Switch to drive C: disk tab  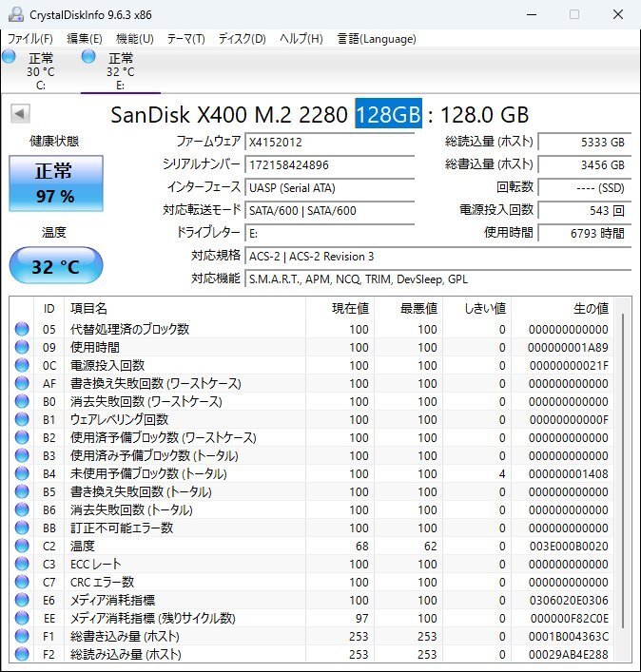point(41,70)
